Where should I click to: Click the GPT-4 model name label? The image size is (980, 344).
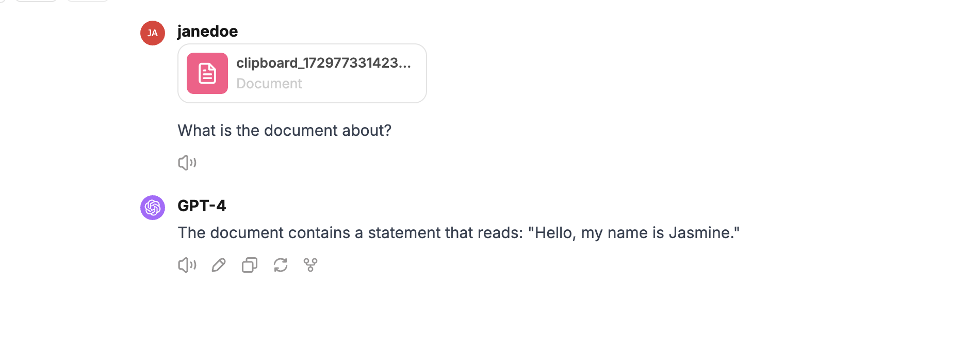(x=202, y=206)
